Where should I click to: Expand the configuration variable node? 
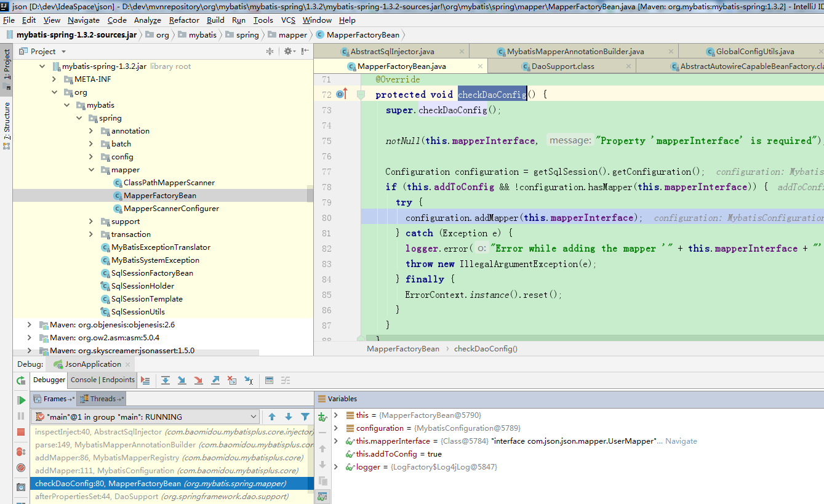(336, 428)
